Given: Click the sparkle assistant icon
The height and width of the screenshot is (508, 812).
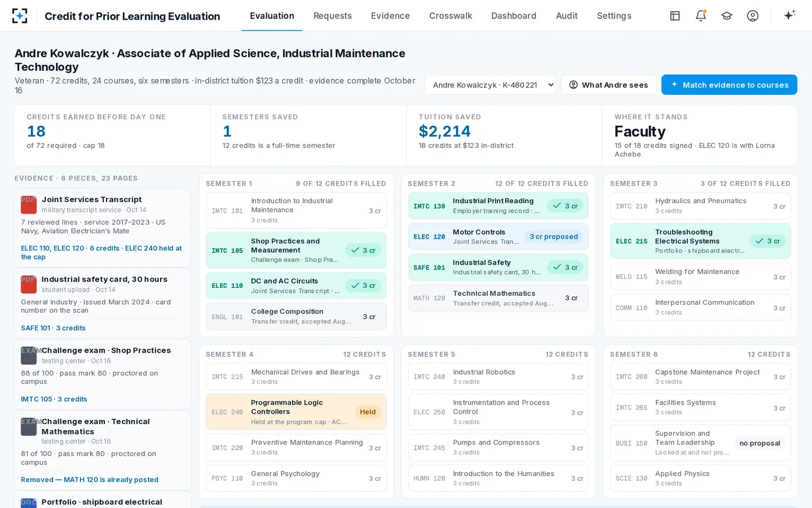Looking at the screenshot, I should coord(789,15).
